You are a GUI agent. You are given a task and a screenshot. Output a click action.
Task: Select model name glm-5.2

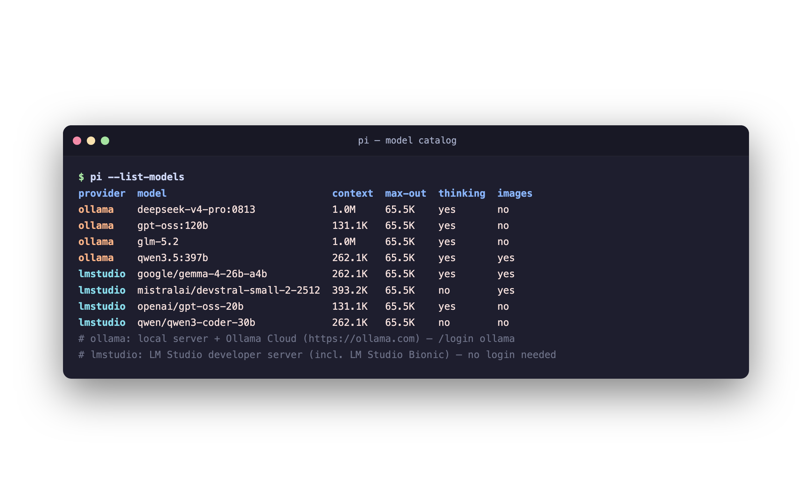click(x=158, y=242)
